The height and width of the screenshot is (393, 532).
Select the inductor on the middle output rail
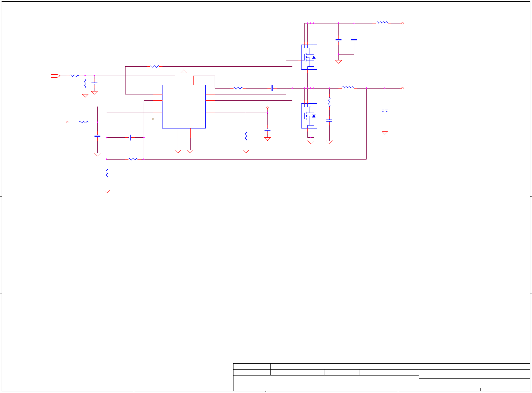pyautogui.click(x=348, y=88)
